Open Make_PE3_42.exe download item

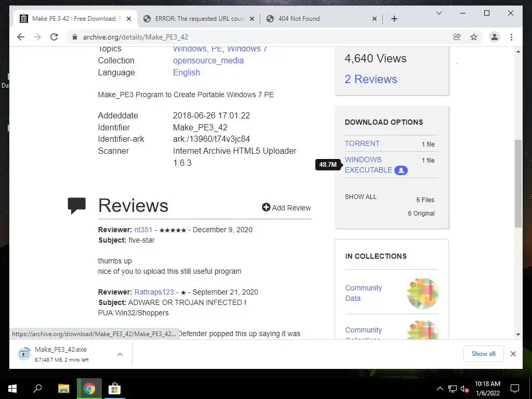tap(61, 354)
